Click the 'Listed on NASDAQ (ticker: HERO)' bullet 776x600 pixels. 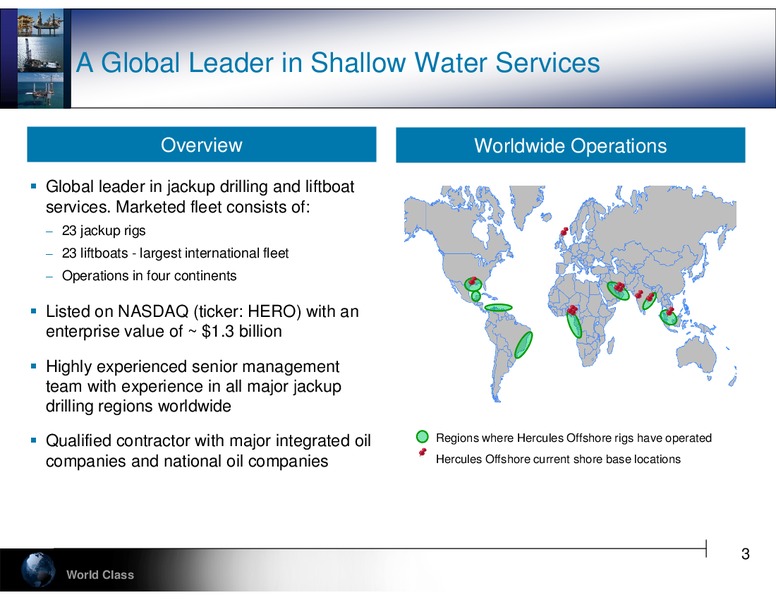pyautogui.click(x=202, y=321)
